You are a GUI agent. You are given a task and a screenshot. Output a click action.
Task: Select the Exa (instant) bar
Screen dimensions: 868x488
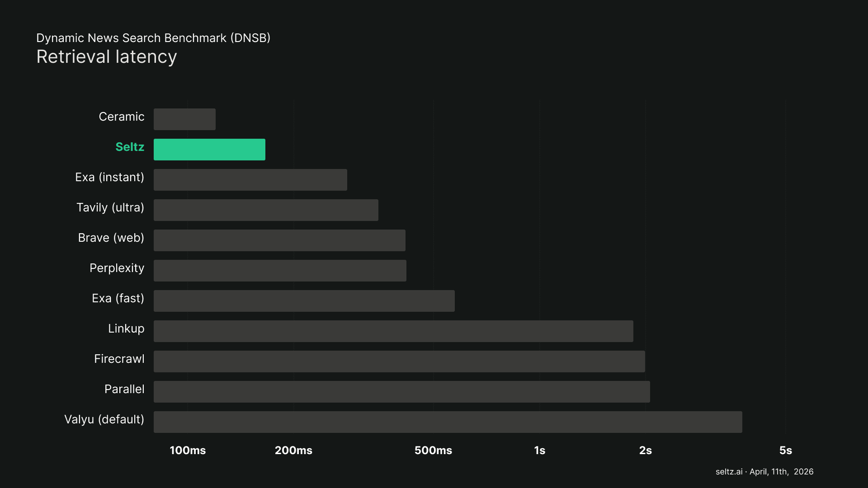coord(250,180)
